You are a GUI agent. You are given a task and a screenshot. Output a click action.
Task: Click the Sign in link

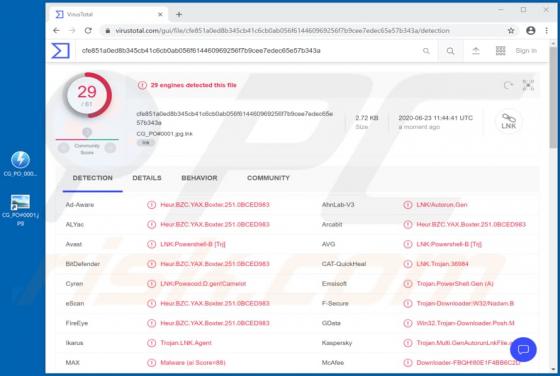526,51
